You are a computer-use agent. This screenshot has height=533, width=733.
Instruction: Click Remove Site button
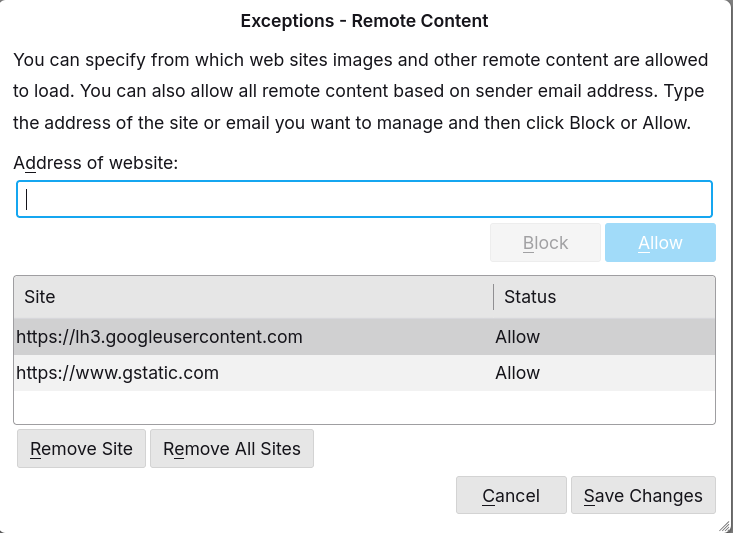(81, 448)
